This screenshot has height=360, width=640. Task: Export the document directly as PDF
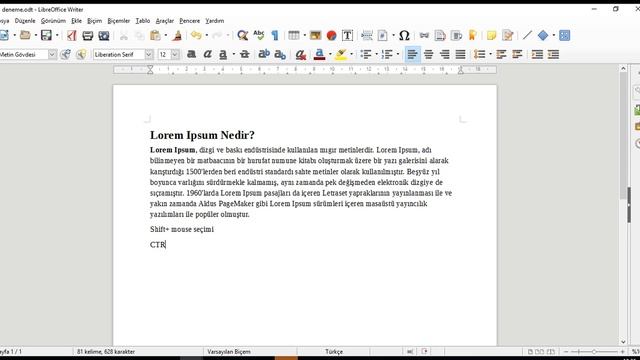[72, 36]
